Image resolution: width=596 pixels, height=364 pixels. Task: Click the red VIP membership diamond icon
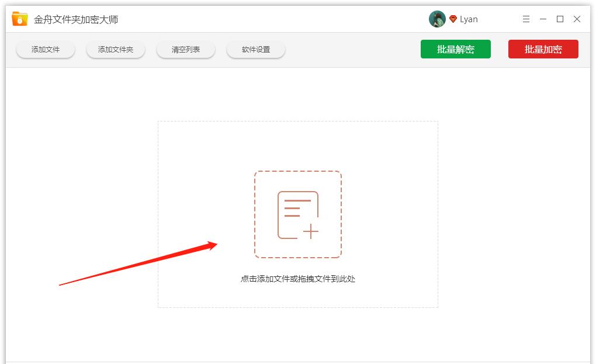pyautogui.click(x=452, y=19)
